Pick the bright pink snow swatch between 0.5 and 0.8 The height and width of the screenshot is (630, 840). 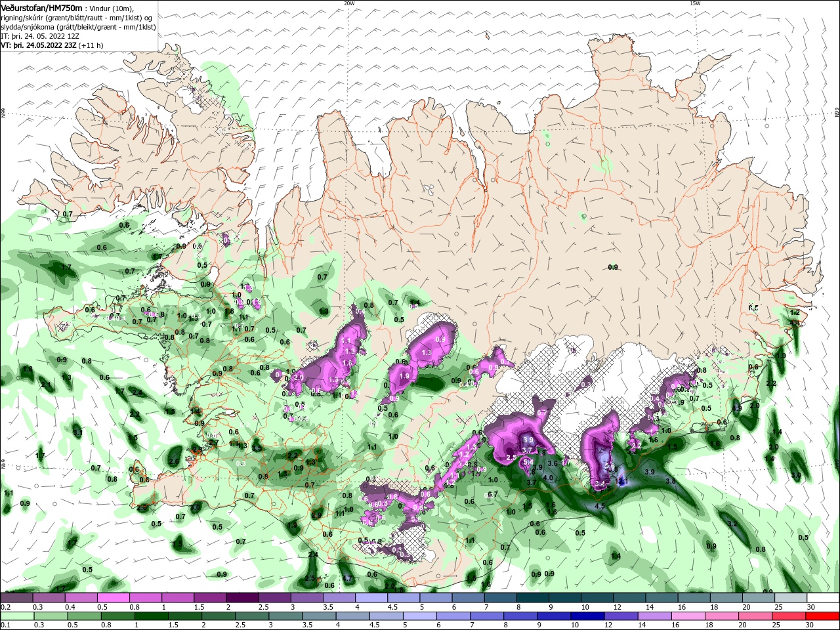click(113, 598)
